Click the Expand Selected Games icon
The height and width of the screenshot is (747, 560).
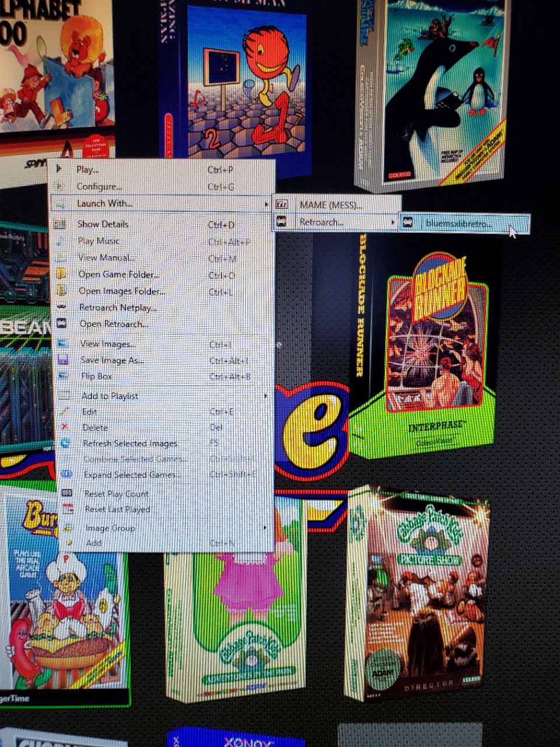pyautogui.click(x=66, y=474)
